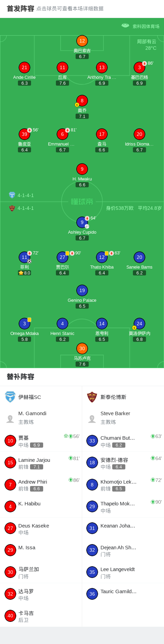Open number 3 Omega Mdaka yellow card player

click(x=25, y=324)
